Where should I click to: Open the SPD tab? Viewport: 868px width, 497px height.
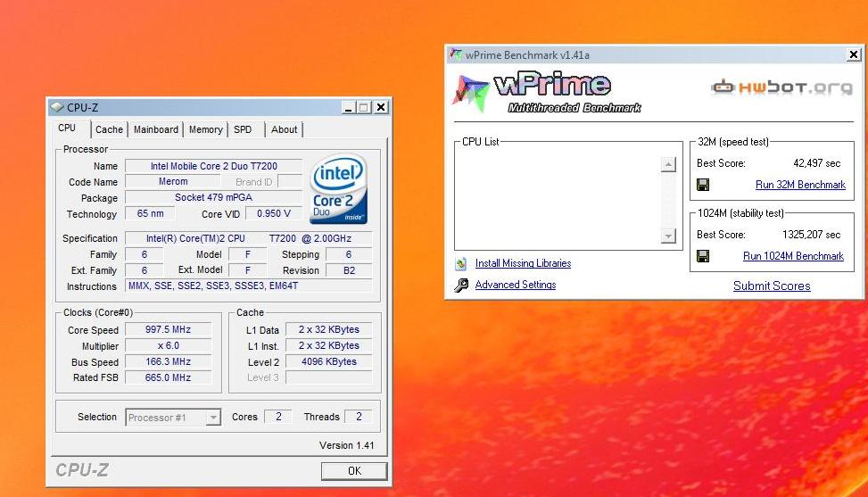[243, 129]
